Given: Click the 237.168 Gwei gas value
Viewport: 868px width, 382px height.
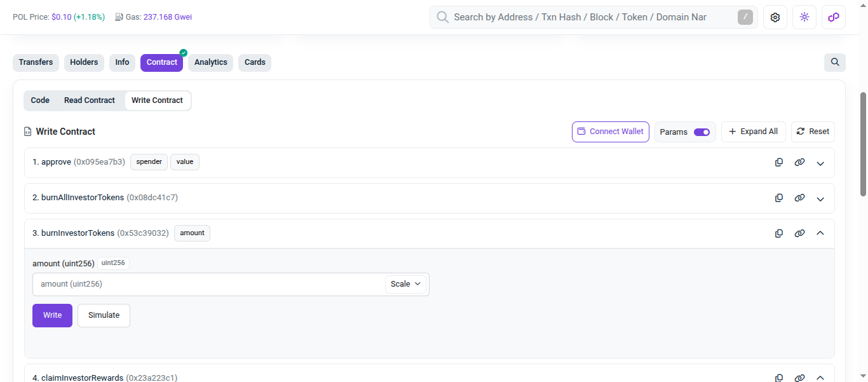Looking at the screenshot, I should click(x=168, y=17).
